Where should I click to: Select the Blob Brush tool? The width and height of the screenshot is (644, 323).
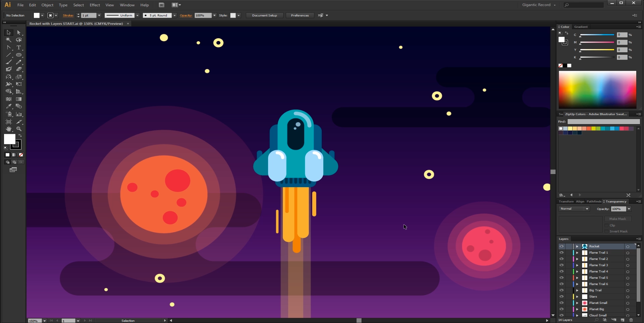9,69
